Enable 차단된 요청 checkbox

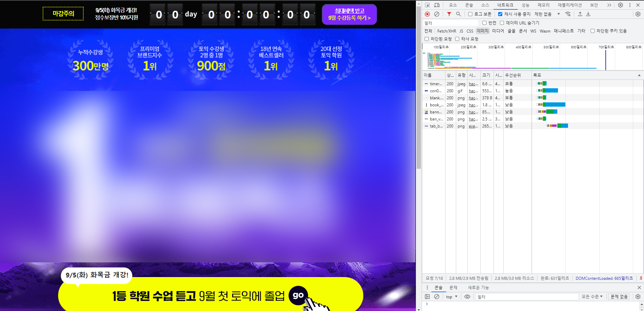(x=427, y=39)
